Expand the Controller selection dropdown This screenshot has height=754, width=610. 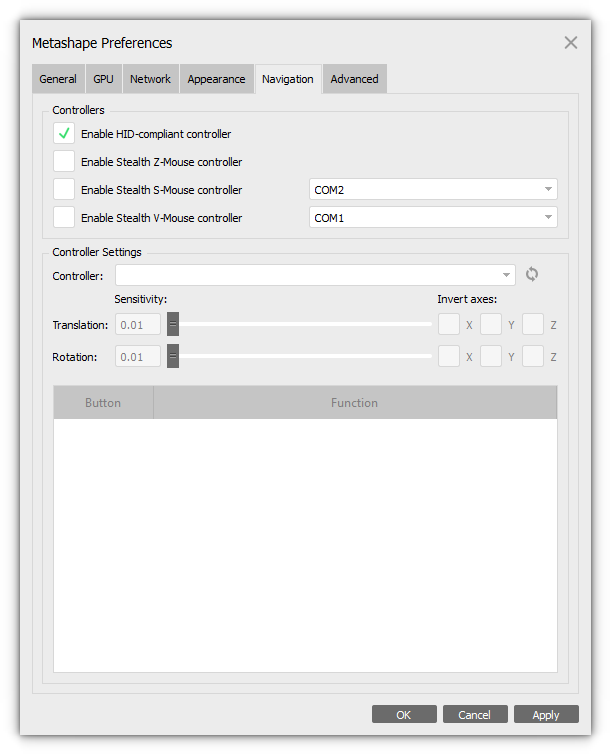[x=315, y=275]
